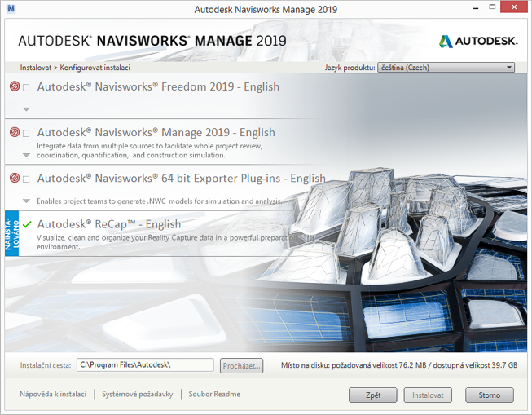Click the blue NAINSTALOVÁNO badge beside ReCap
The image size is (532, 415).
point(10,232)
